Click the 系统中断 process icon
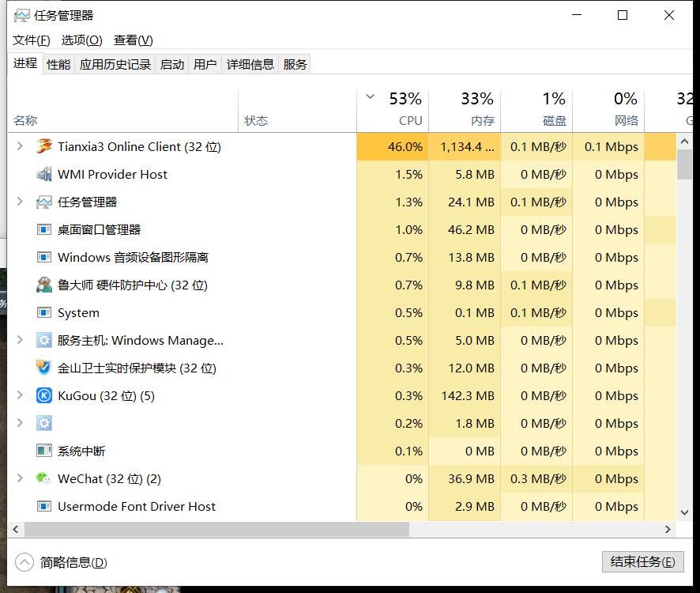The height and width of the screenshot is (593, 700). point(43,451)
